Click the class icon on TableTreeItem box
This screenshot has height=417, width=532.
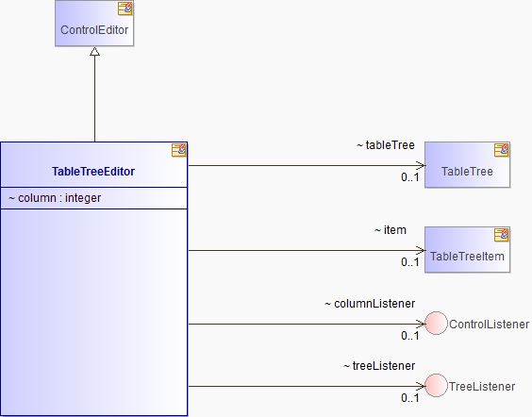click(502, 235)
